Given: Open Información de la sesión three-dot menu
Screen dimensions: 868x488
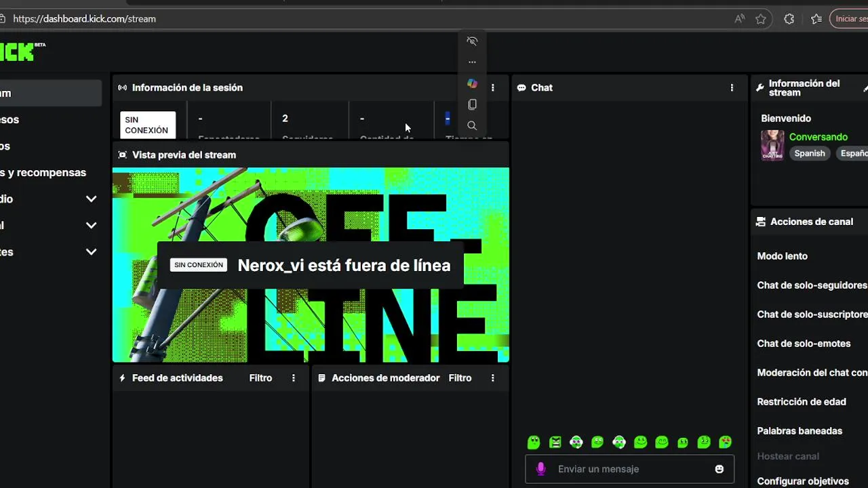Looking at the screenshot, I should pos(493,87).
